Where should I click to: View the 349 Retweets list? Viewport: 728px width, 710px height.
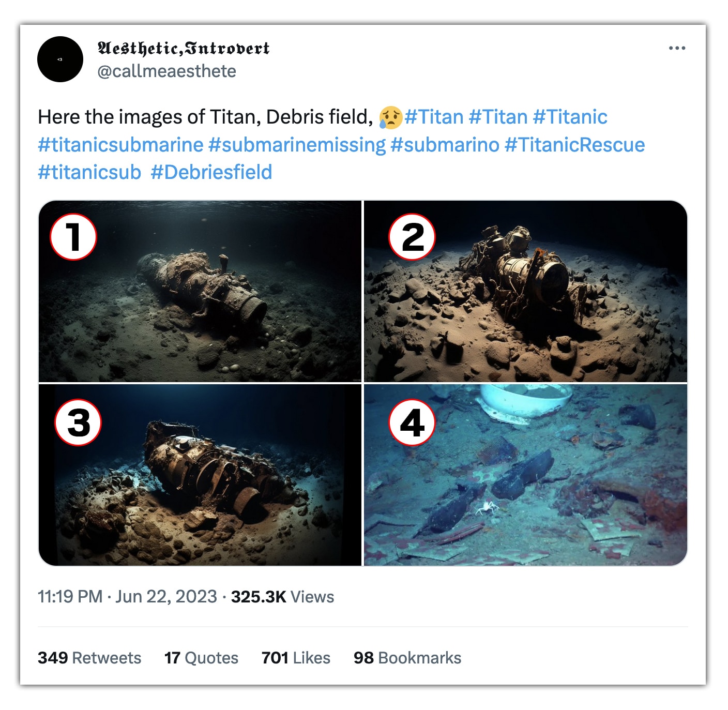point(89,658)
